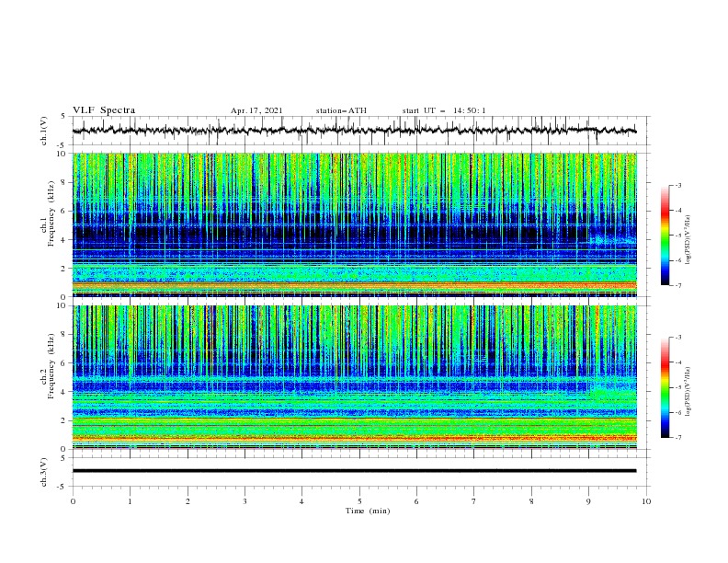The image size is (728, 563).
Task: Click the ch.1 spectrogram panel
Action: [354, 224]
